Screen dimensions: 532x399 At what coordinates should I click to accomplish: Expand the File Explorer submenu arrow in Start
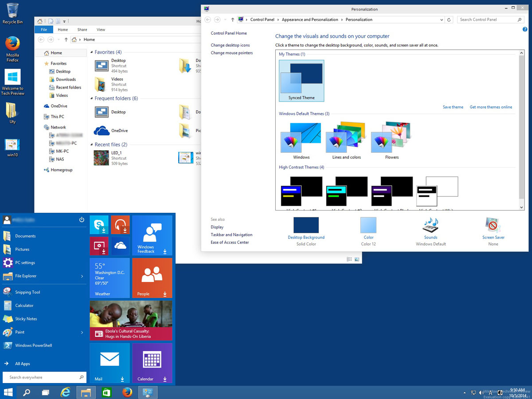82,276
